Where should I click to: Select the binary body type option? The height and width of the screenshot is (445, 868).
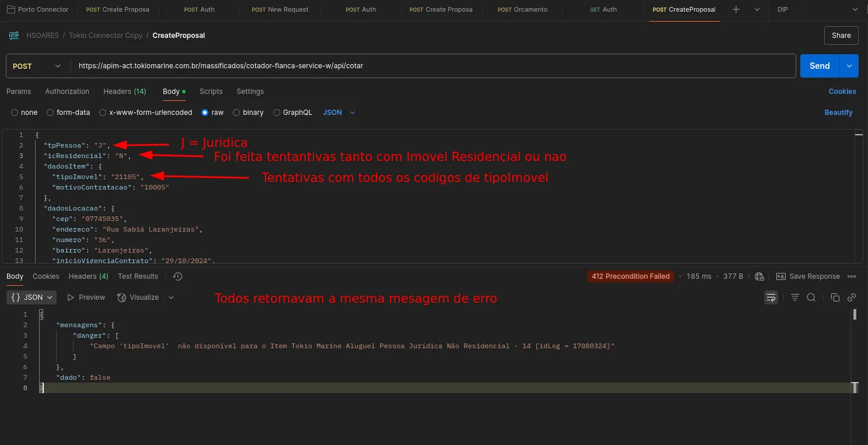(236, 113)
